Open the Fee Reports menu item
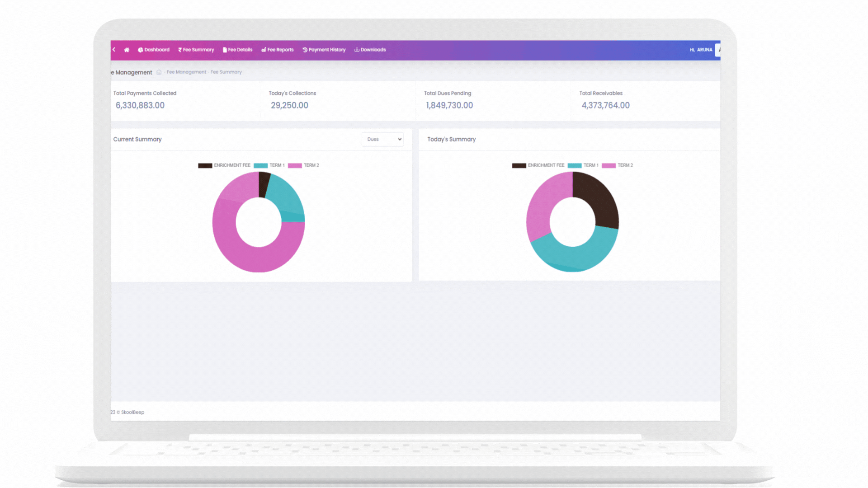 tap(280, 50)
